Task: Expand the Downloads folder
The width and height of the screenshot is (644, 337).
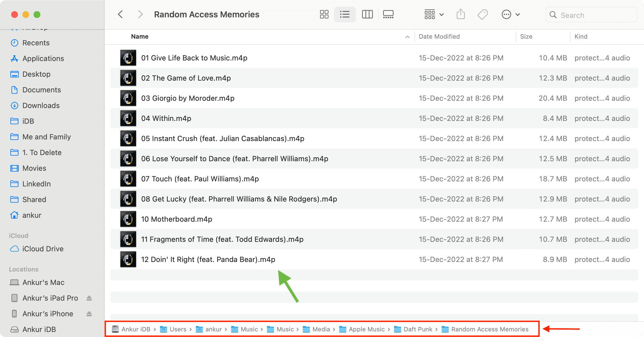Action: [41, 105]
